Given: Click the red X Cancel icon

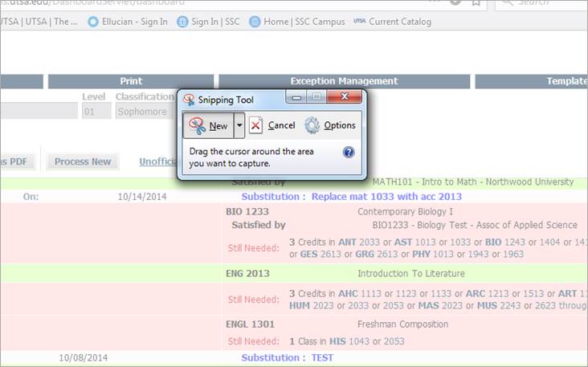Looking at the screenshot, I should tap(256, 125).
